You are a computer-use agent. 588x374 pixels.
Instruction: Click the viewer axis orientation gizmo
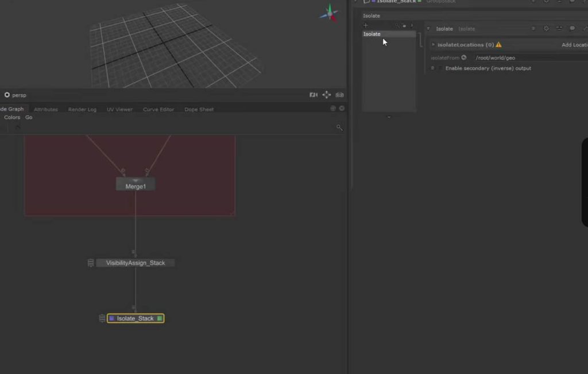coord(330,13)
